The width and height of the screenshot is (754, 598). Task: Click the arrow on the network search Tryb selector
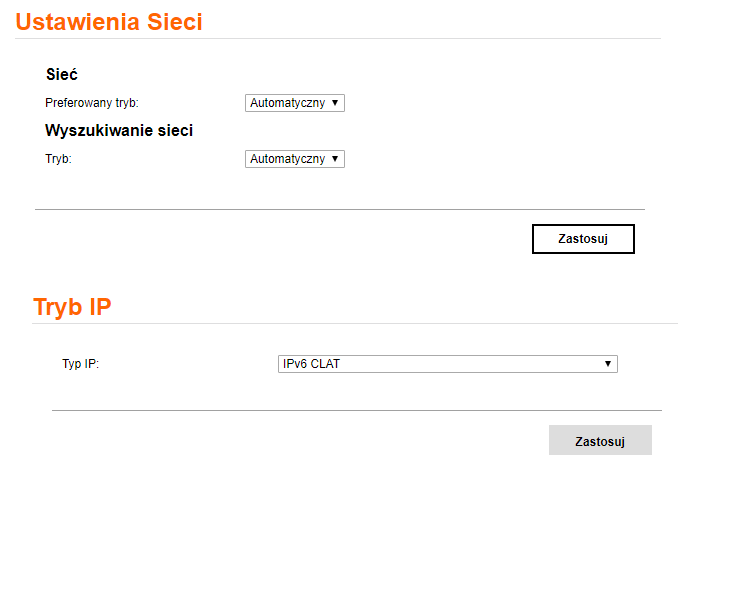click(335, 159)
